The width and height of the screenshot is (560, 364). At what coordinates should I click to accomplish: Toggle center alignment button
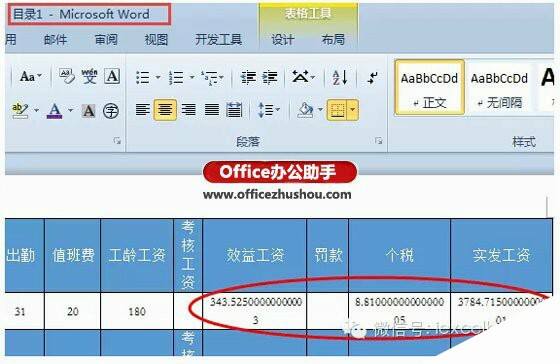tap(165, 110)
